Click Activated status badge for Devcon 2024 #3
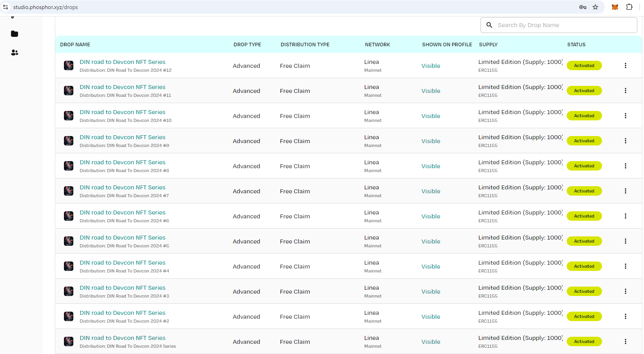This screenshot has width=644, height=354. click(x=584, y=291)
